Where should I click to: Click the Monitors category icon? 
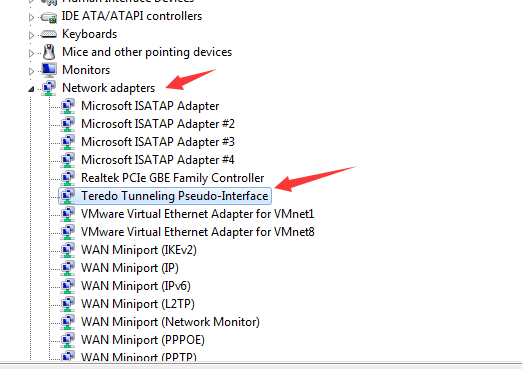point(49,70)
